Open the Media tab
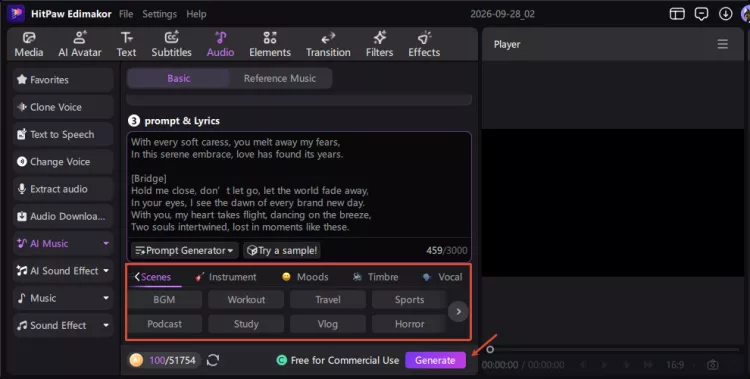The image size is (750, 379). (29, 45)
